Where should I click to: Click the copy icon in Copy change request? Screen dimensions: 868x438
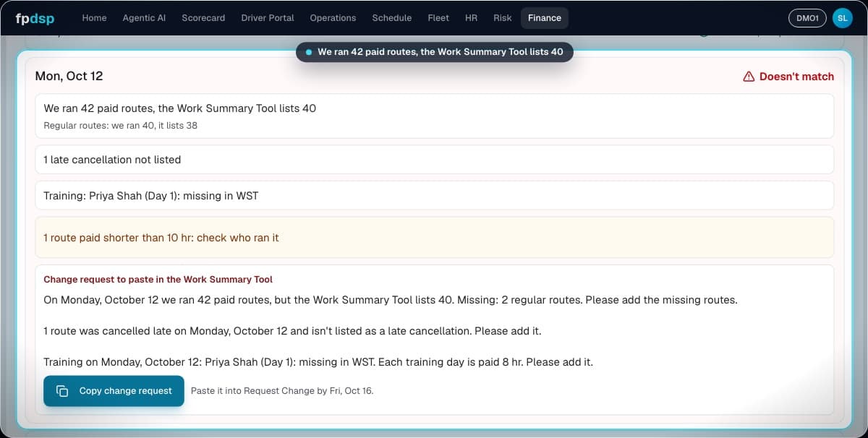click(x=62, y=391)
